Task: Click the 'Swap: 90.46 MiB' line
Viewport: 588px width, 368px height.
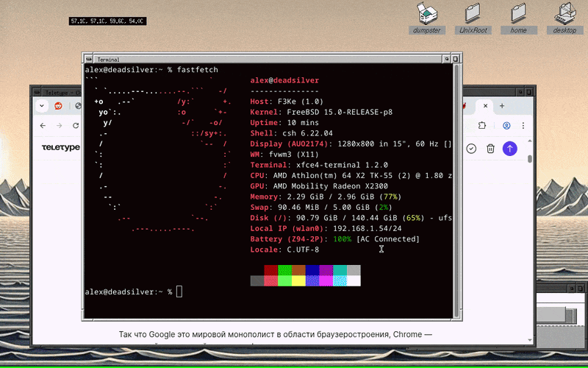Action: click(x=321, y=207)
